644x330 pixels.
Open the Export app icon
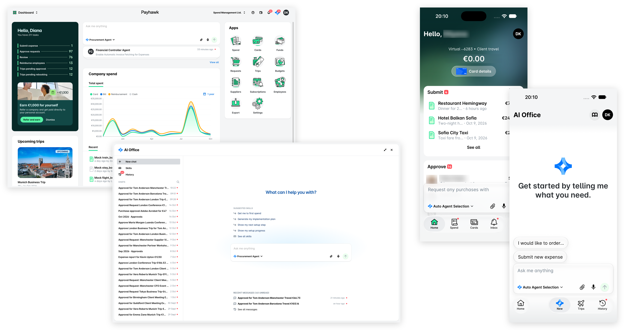click(235, 103)
